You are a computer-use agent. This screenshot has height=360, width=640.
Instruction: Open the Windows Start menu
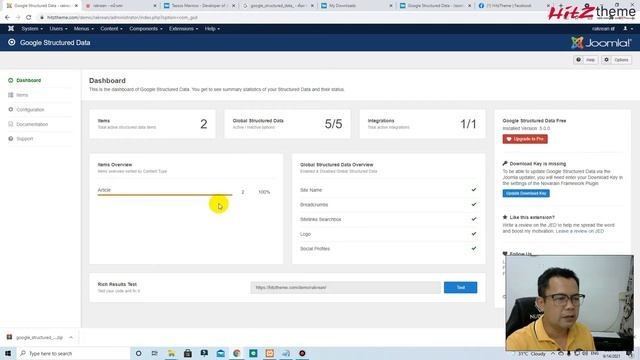pyautogui.click(x=8, y=353)
